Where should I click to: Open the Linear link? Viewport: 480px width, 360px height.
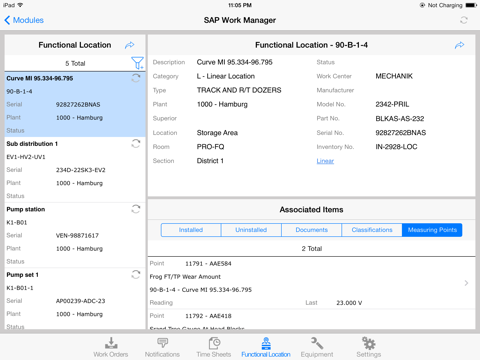pos(325,161)
